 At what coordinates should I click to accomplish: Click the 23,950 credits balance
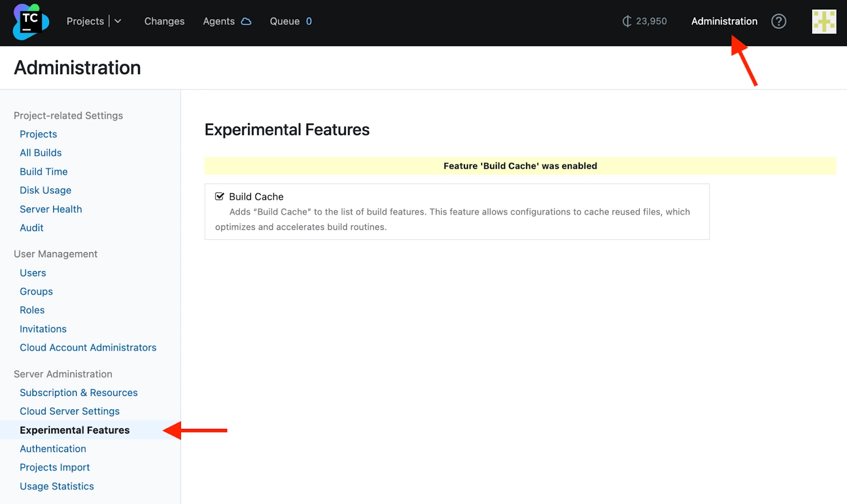(651, 21)
